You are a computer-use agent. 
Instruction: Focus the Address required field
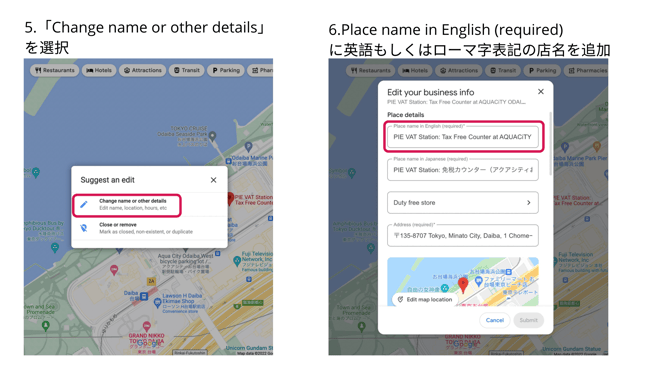(463, 235)
